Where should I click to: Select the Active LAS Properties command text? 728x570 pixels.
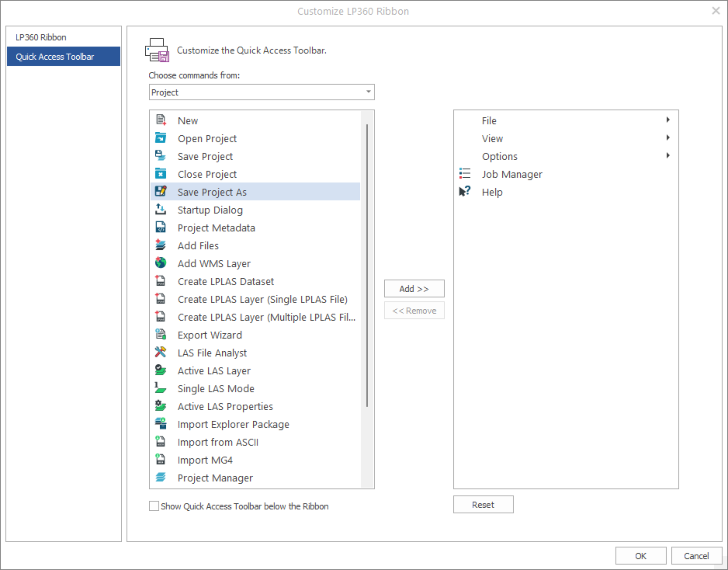coord(225,407)
